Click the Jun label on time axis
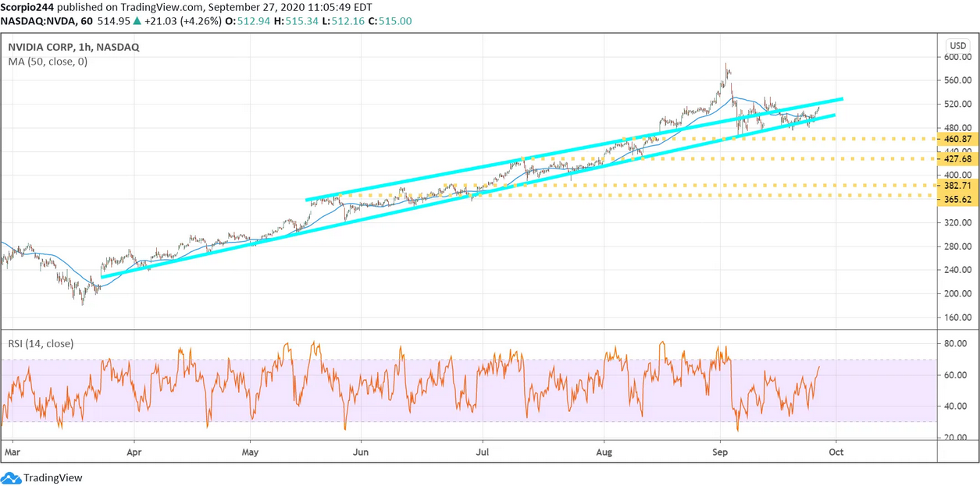The height and width of the screenshot is (486, 980). [x=361, y=452]
